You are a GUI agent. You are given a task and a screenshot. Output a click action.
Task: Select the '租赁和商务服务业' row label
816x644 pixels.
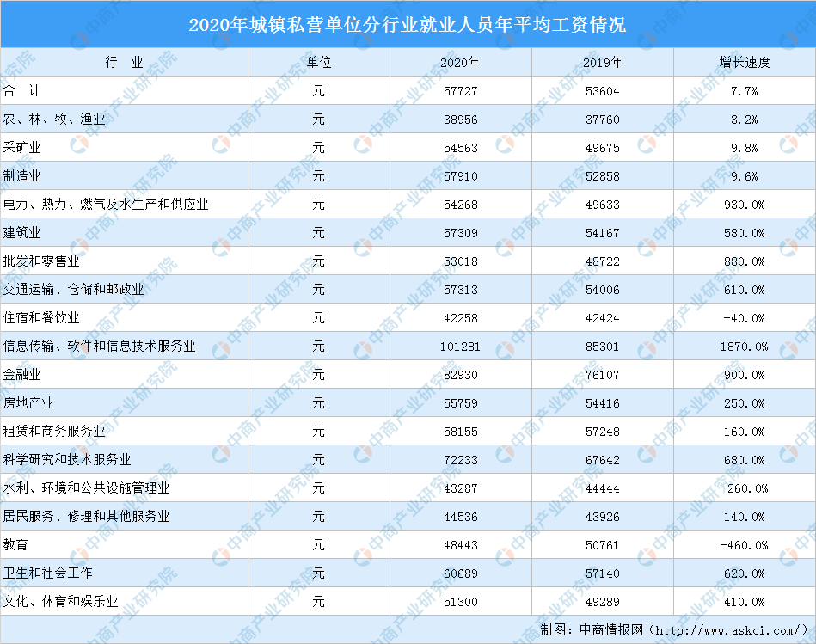(54, 432)
